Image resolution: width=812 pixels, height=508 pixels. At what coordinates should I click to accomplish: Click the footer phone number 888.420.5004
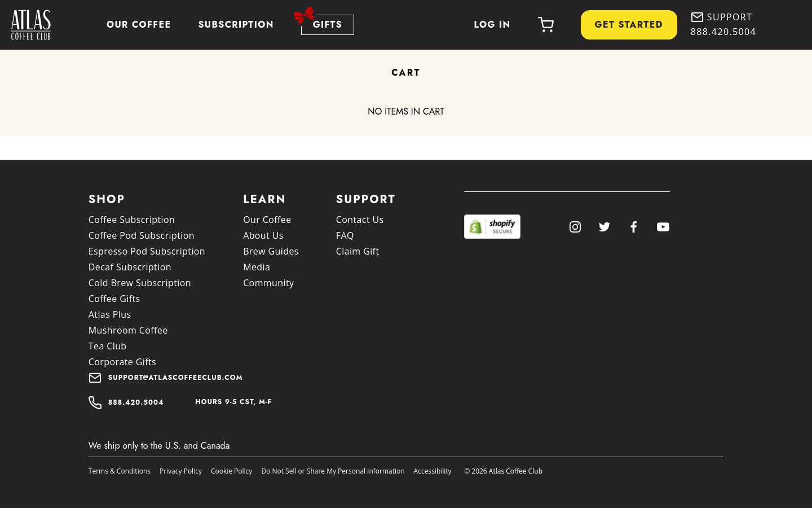(136, 402)
